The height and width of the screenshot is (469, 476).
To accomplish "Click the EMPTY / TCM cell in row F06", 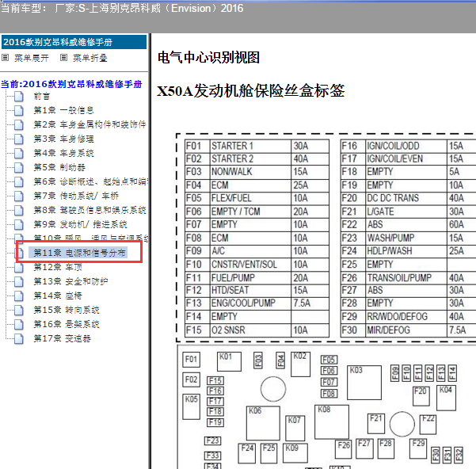I will (x=250, y=212).
